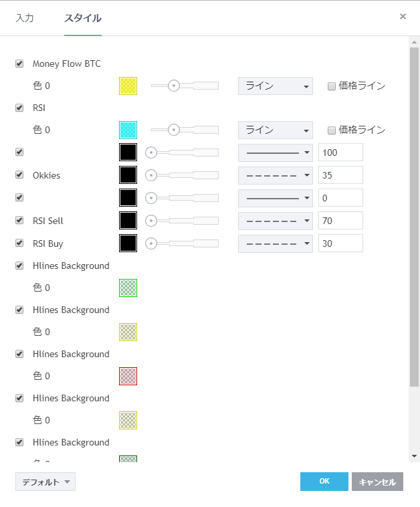420x507 pixels.
Task: Open the first green Hlines Background swatch
Action: (x=128, y=288)
